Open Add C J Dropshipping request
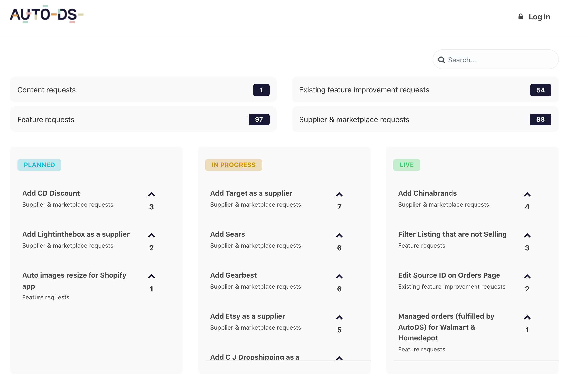Image resolution: width=588 pixels, height=374 pixels. point(255,357)
